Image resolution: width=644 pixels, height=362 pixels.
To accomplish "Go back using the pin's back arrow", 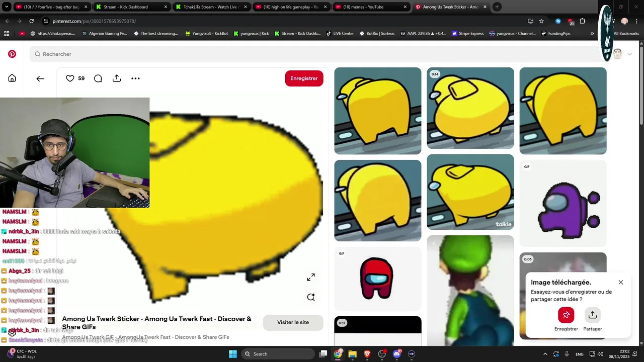I will (40, 78).
